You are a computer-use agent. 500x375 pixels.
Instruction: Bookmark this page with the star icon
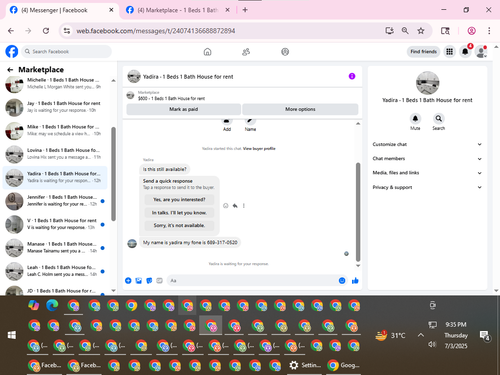coord(421,31)
